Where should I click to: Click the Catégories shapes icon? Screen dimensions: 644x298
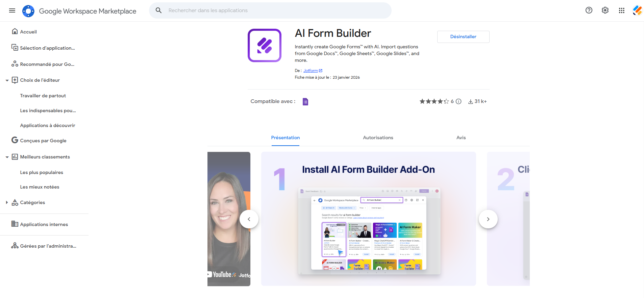[x=15, y=202]
